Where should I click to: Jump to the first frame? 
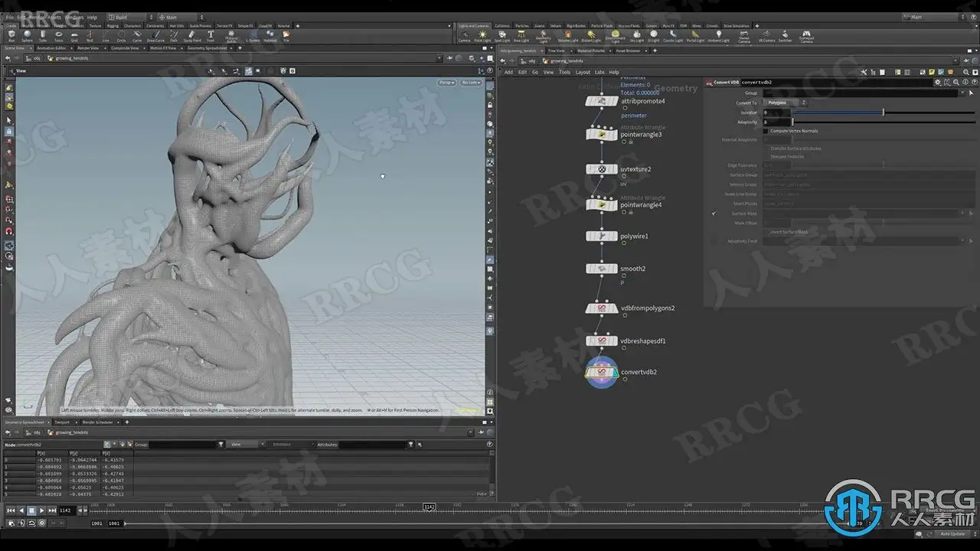(11, 510)
